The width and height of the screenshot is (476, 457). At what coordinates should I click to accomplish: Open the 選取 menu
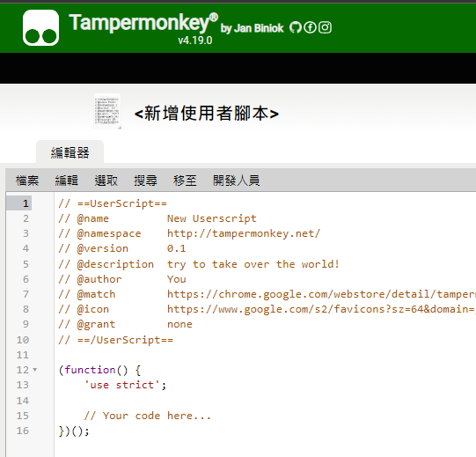tap(106, 181)
